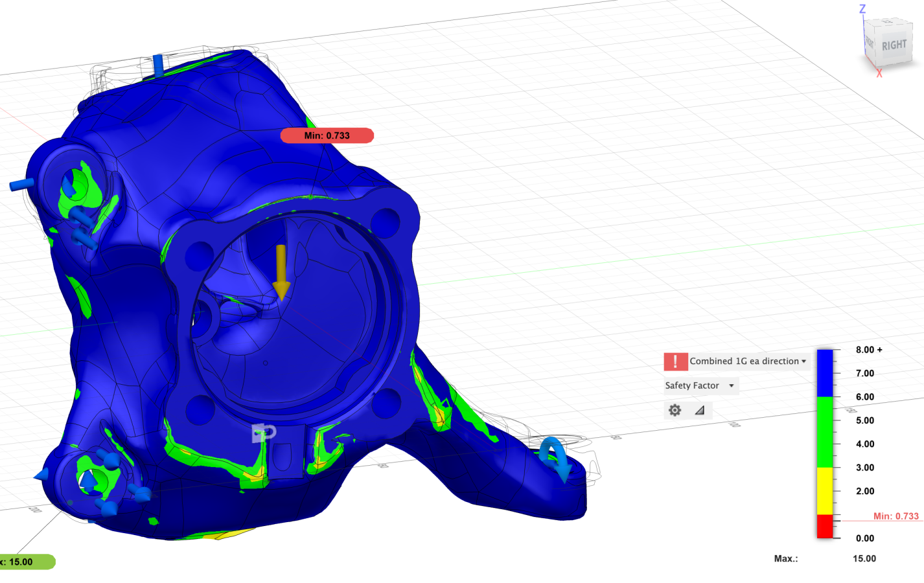The width and height of the screenshot is (924, 583).
Task: Click the blue segment of legend bar
Action: (824, 373)
